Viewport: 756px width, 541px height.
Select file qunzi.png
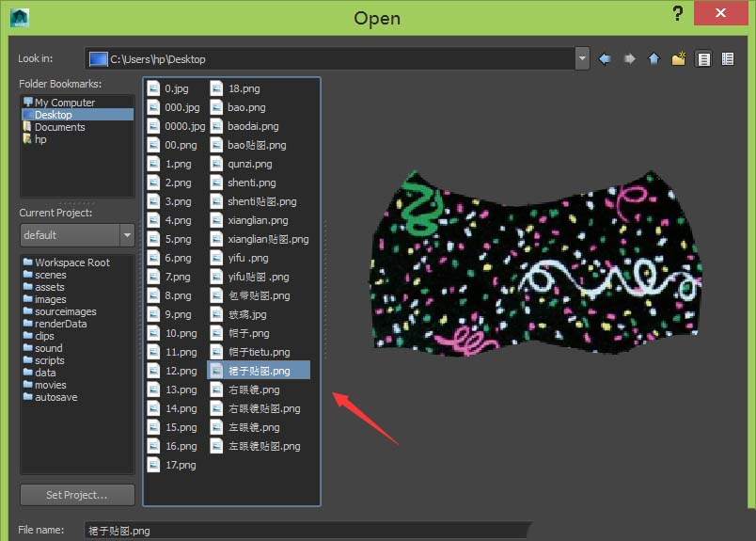pyautogui.click(x=242, y=164)
